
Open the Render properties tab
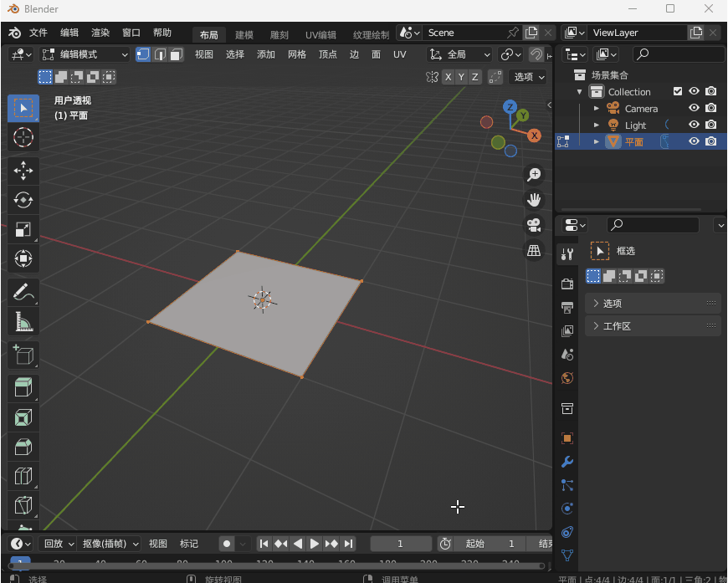click(567, 284)
